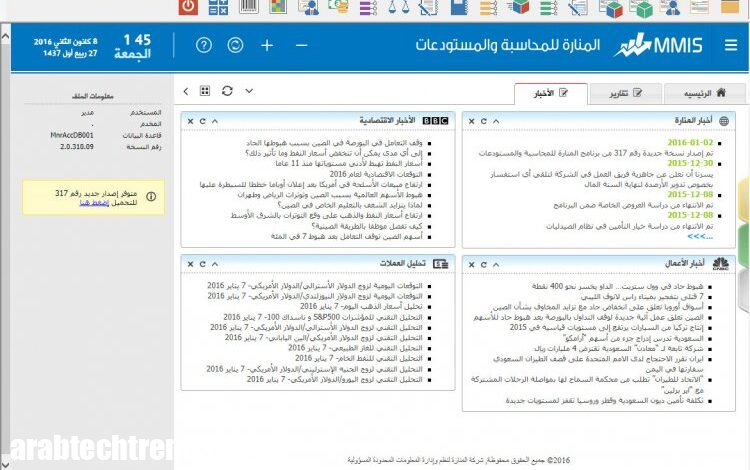Image resolution: width=750 pixels, height=470 pixels.
Task: Click the red power icon in top toolbar
Action: [188, 7]
